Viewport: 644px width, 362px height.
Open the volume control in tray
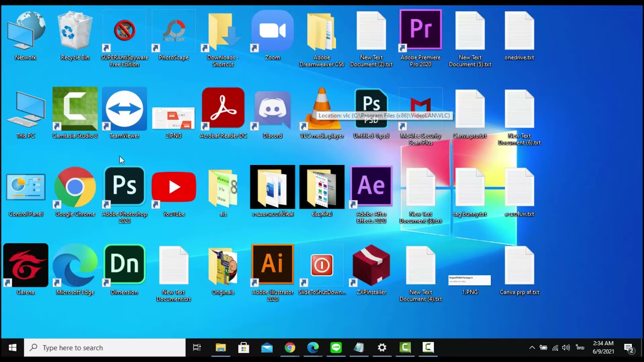566,347
